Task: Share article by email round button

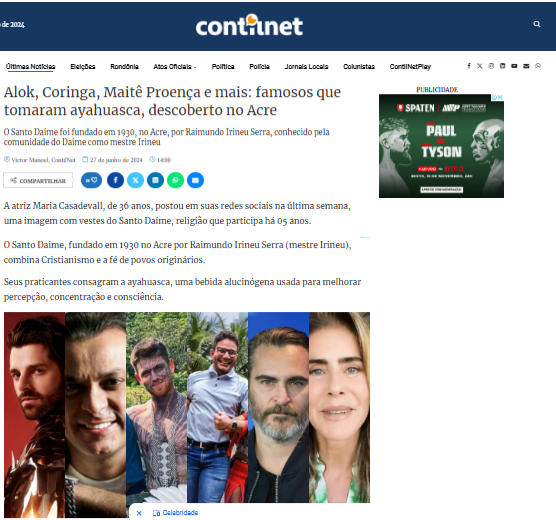Action: 195,180
